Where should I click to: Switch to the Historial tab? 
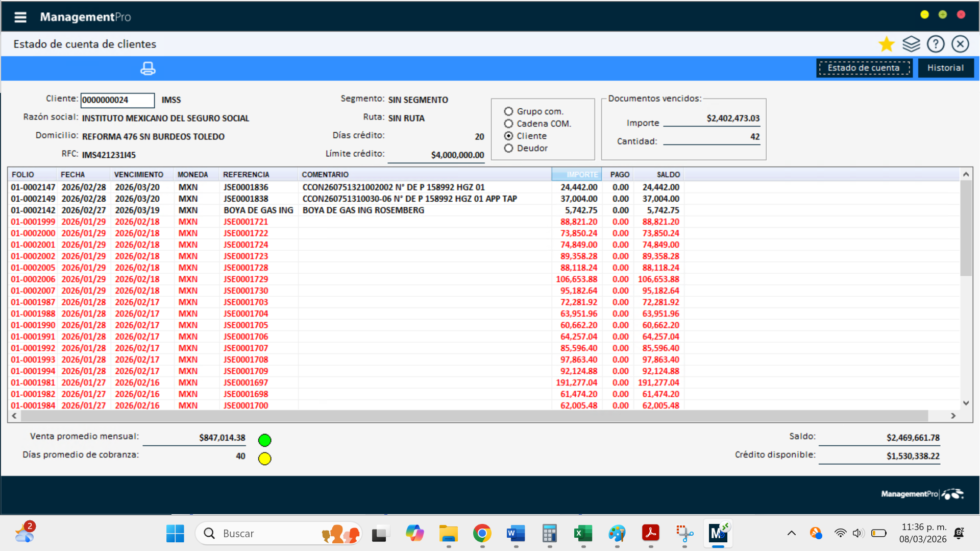coord(945,68)
